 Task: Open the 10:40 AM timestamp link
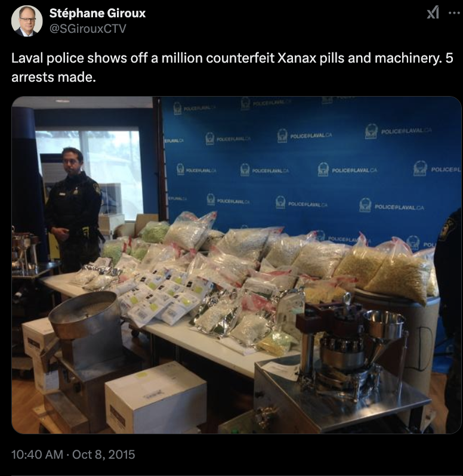point(37,455)
